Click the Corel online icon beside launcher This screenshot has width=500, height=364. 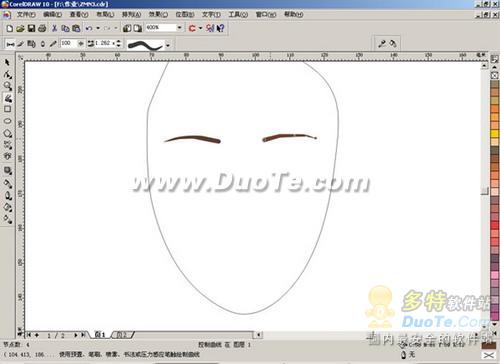210,28
